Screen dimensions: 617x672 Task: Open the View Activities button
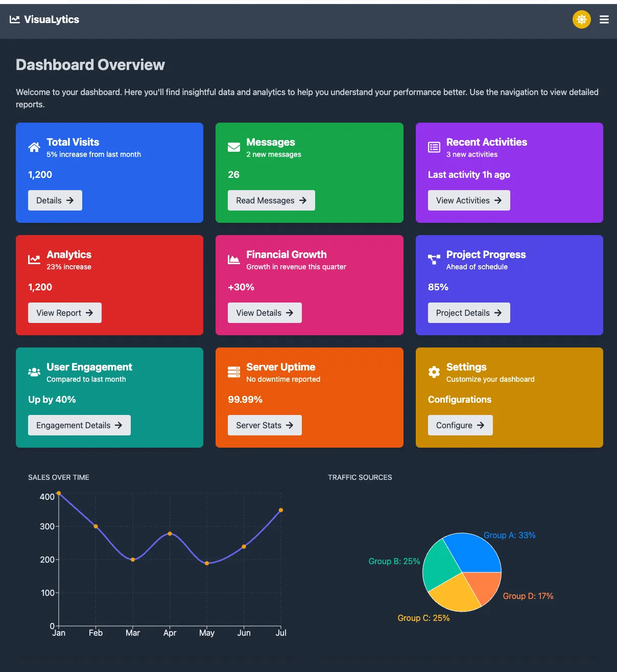point(469,200)
